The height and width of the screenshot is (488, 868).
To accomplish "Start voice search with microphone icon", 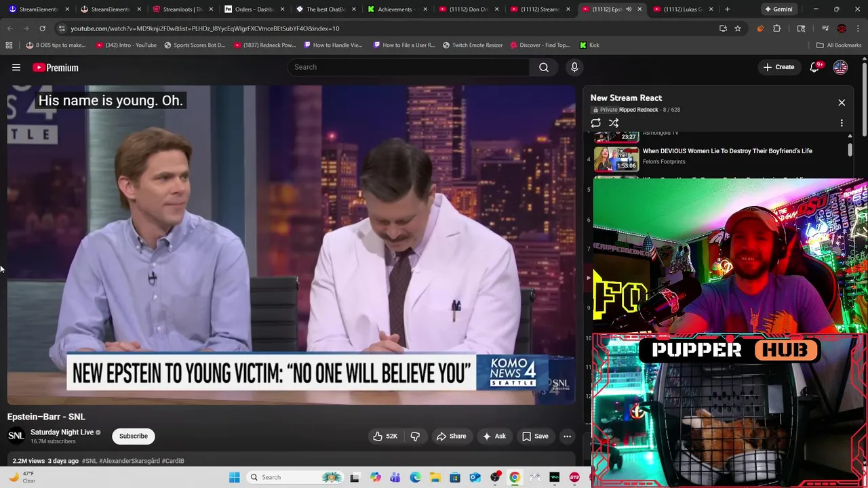I will (574, 67).
